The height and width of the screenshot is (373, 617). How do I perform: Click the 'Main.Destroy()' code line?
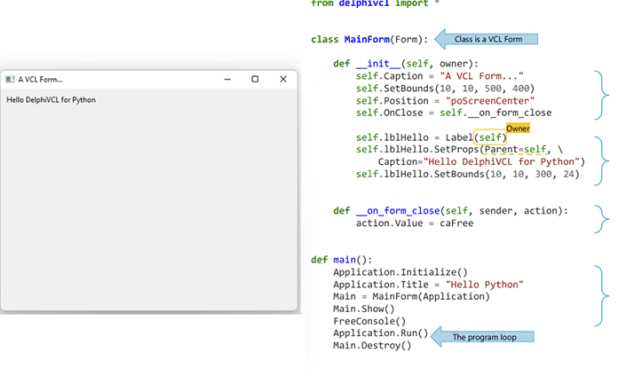point(372,345)
